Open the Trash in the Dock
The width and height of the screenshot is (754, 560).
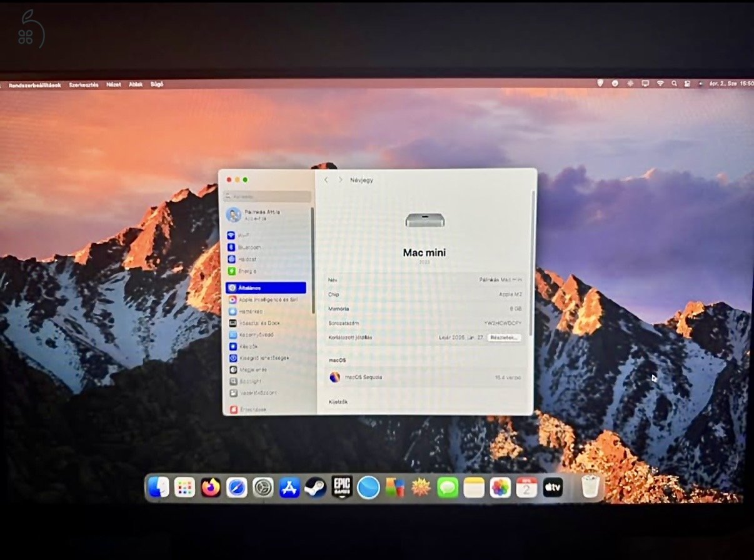click(591, 486)
